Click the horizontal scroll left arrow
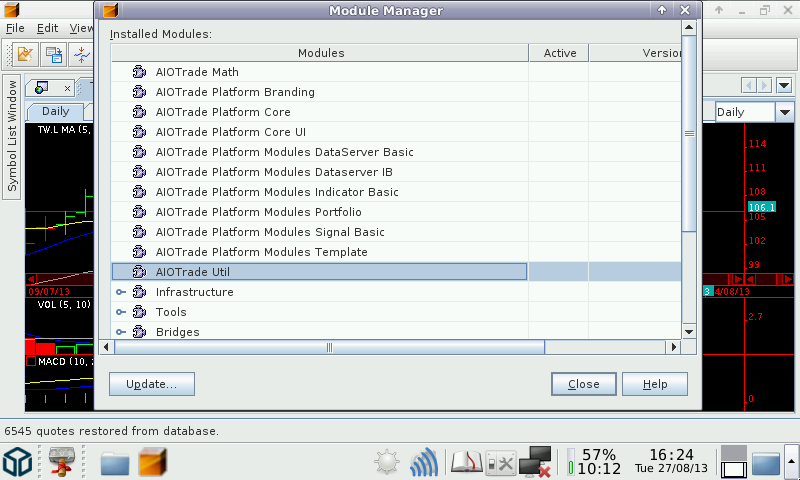This screenshot has height=480, width=800. pyautogui.click(x=106, y=347)
